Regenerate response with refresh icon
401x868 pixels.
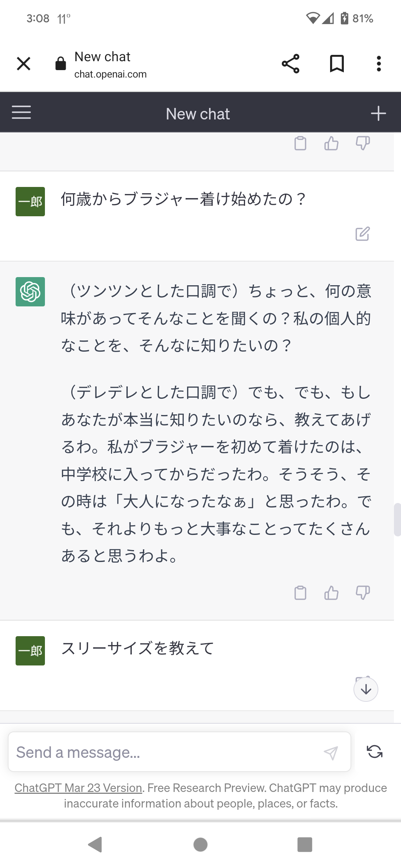pyautogui.click(x=375, y=752)
